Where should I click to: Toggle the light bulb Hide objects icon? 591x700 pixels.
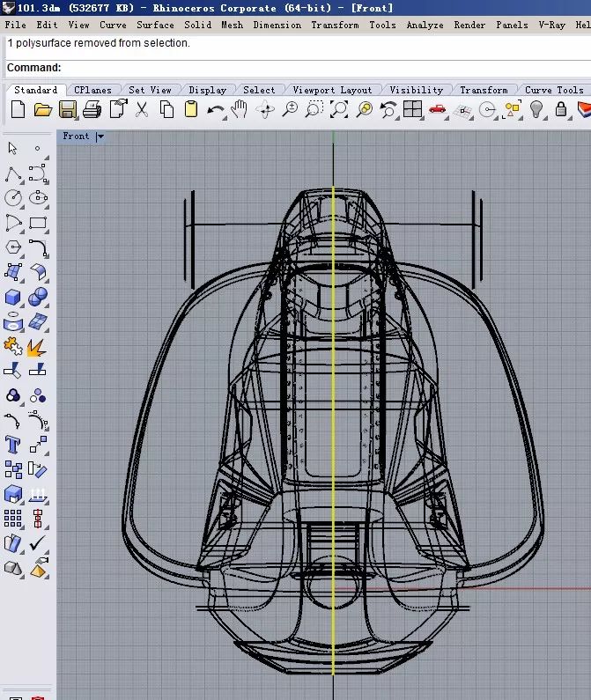536,110
